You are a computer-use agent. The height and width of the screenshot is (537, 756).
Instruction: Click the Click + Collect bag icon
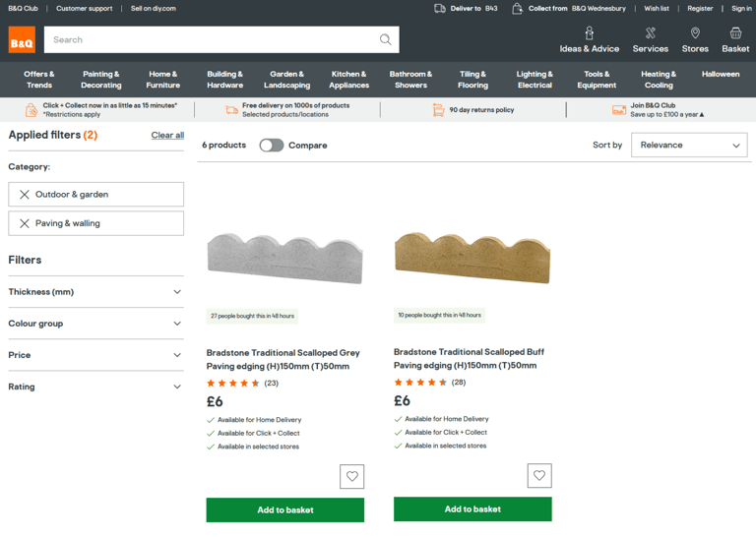click(x=31, y=110)
